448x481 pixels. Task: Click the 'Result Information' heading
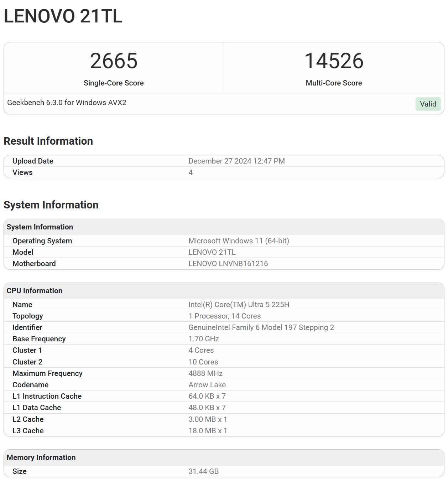tap(48, 141)
